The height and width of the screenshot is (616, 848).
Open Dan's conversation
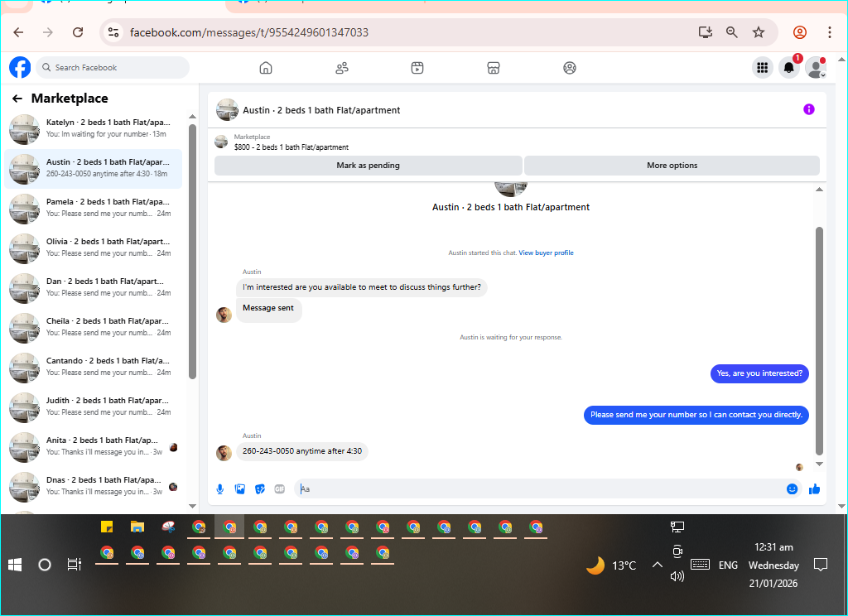(x=93, y=288)
